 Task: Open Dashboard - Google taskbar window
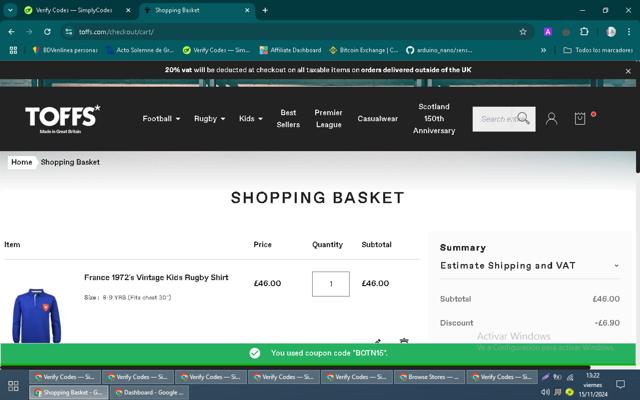[x=149, y=392]
